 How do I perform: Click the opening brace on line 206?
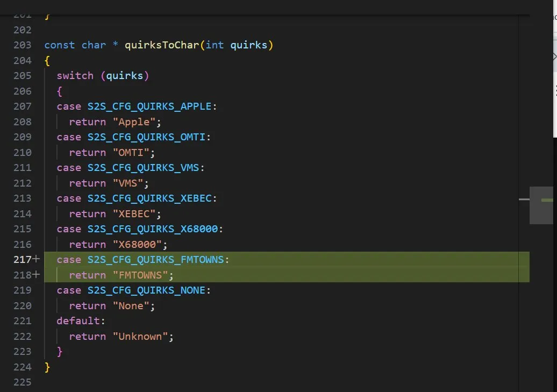(x=60, y=91)
